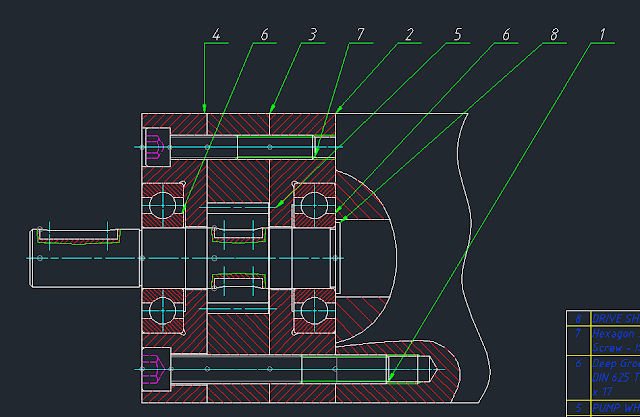
Task: Select balloon number 4 above the drawing
Action: (216, 35)
